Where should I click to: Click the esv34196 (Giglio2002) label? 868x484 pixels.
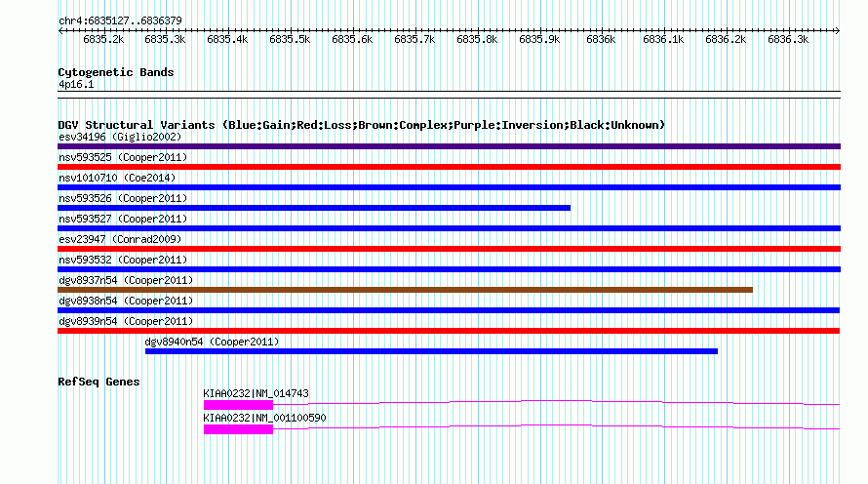coord(120,137)
